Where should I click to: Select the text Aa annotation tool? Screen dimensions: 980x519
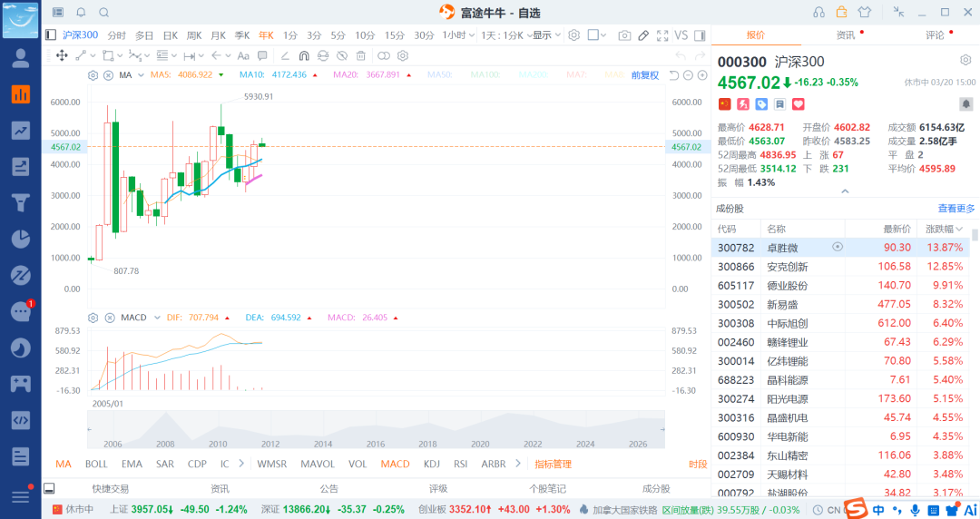(x=244, y=55)
